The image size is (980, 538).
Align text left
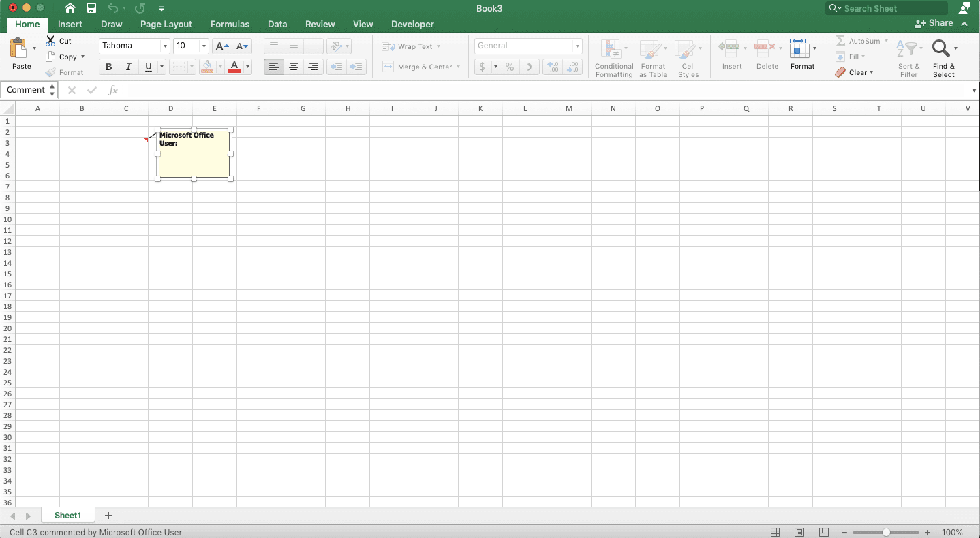pyautogui.click(x=274, y=67)
